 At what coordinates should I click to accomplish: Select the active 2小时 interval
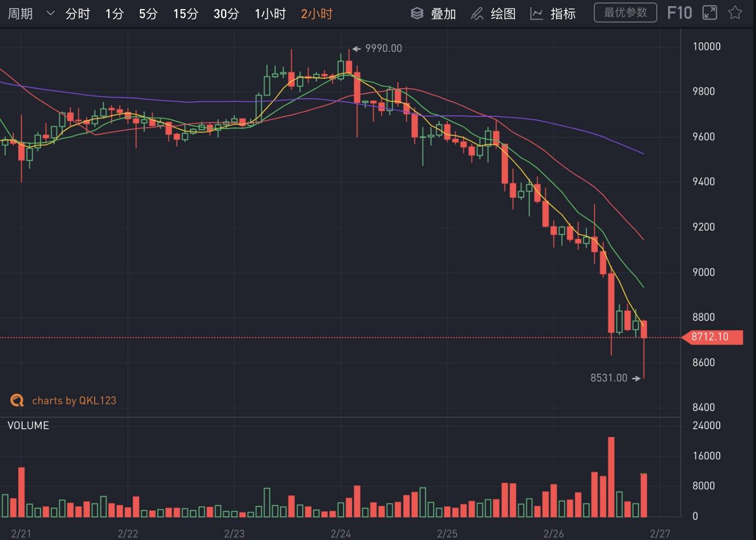click(x=317, y=14)
